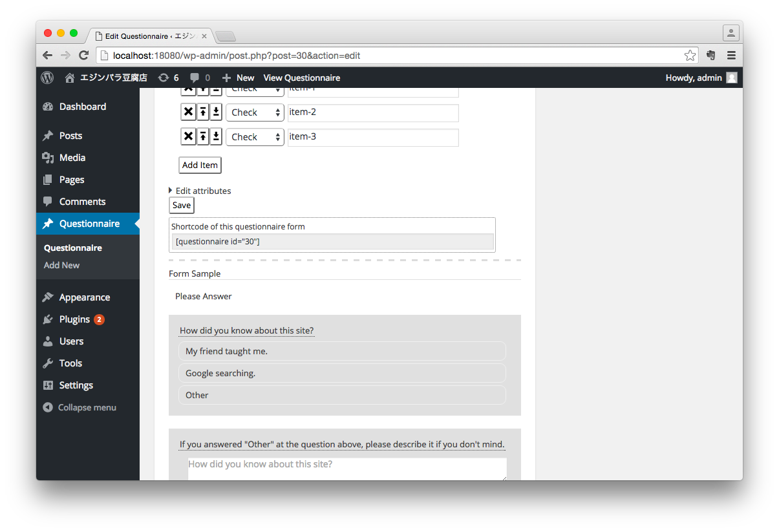The image size is (779, 532).
Task: Open Media library menu
Action: [88, 158]
